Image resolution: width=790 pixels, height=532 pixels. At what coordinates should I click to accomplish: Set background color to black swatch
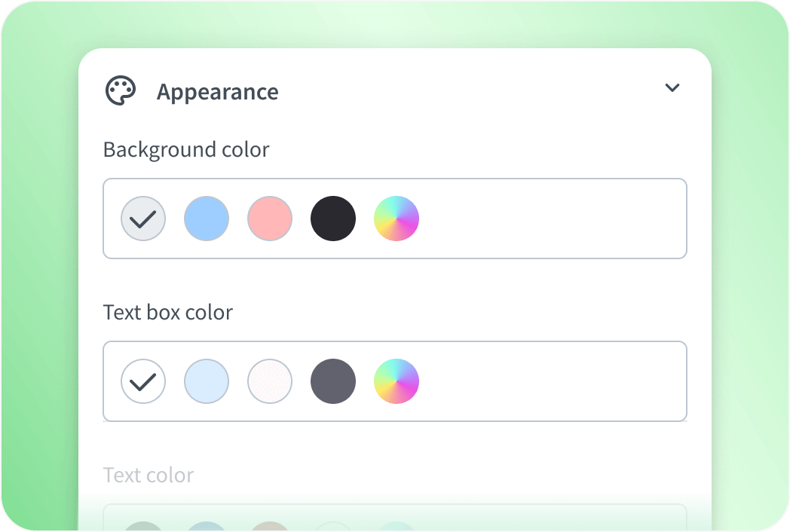pyautogui.click(x=333, y=219)
